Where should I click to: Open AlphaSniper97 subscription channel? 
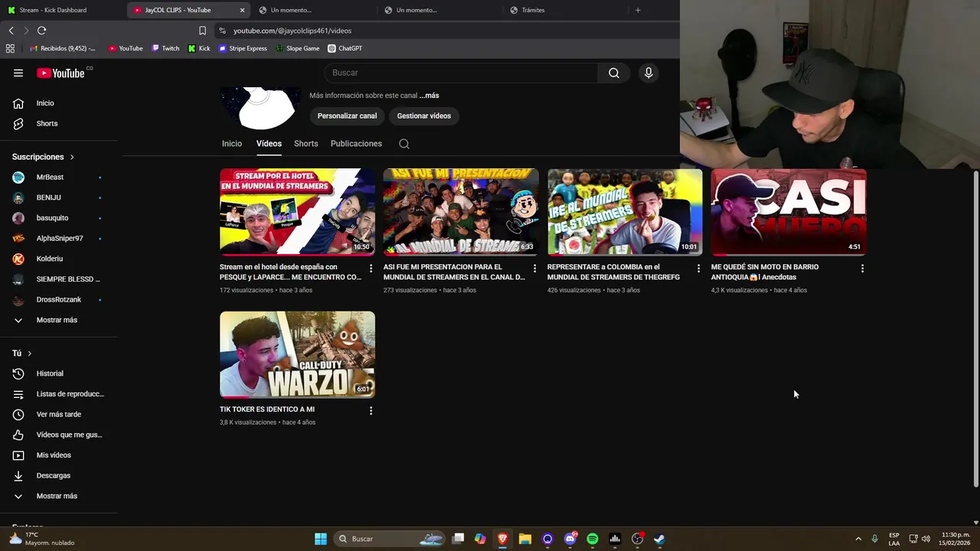59,239
